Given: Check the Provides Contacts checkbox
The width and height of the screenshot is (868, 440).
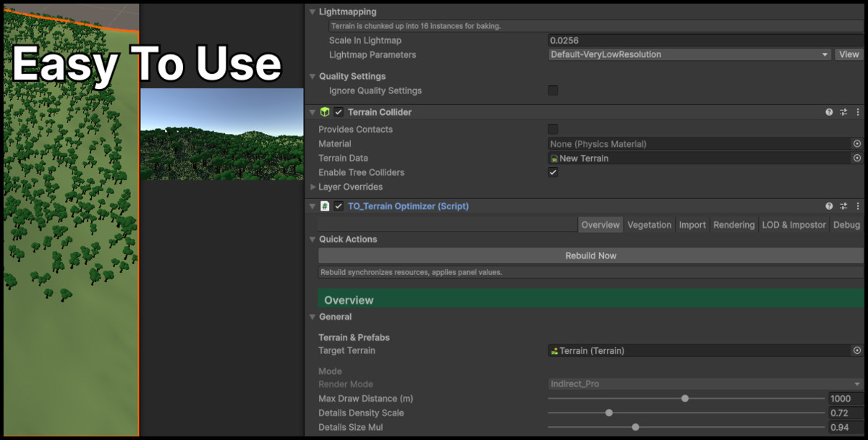Looking at the screenshot, I should click(x=553, y=130).
